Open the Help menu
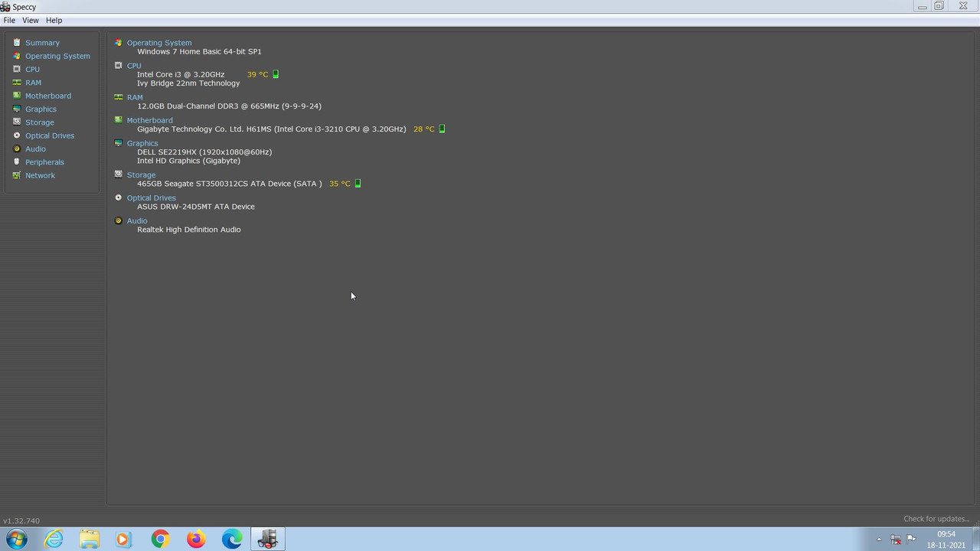 coord(54,21)
